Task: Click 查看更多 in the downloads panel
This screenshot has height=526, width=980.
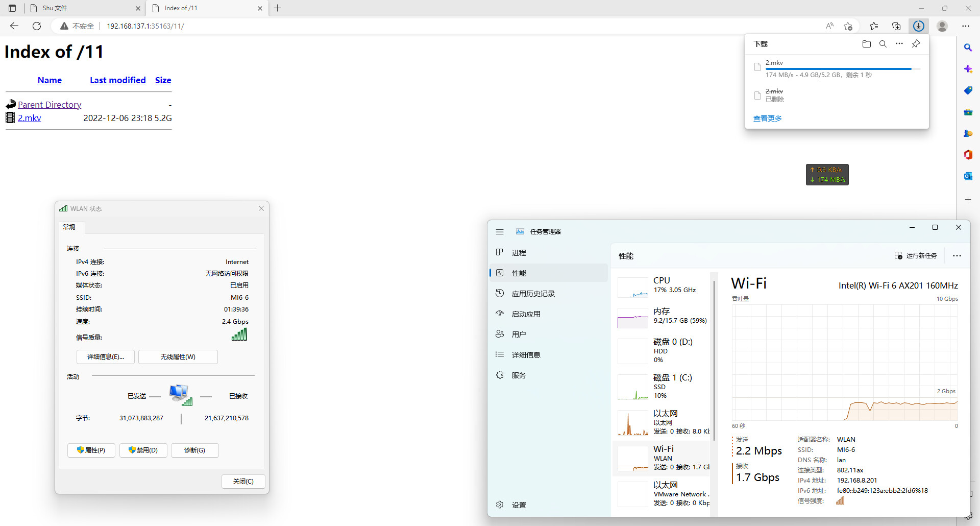Action: pyautogui.click(x=768, y=118)
